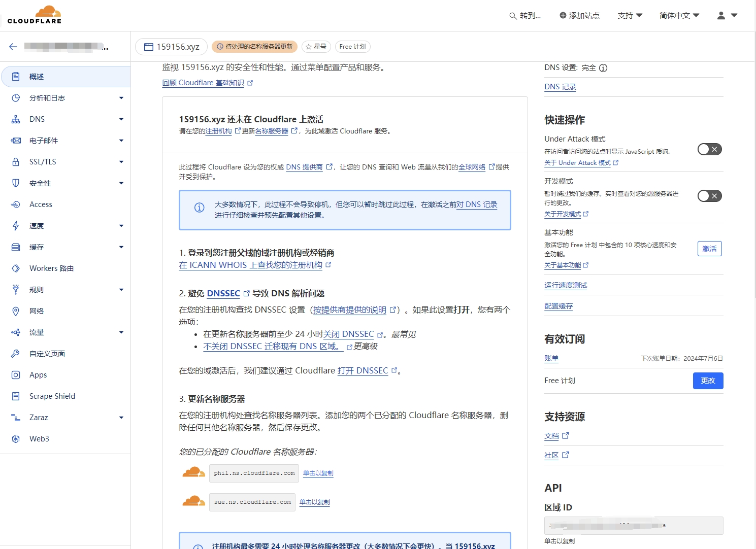Click the Free 计划 badge
This screenshot has height=549, width=756.
click(x=352, y=47)
